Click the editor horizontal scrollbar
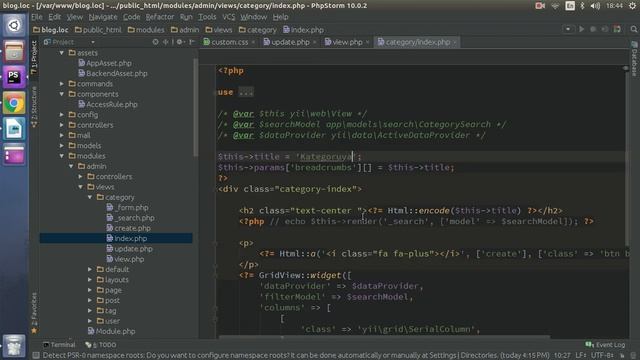Image resolution: width=640 pixels, height=360 pixels. point(384,337)
